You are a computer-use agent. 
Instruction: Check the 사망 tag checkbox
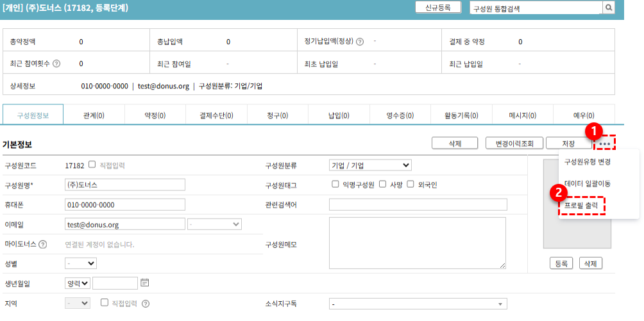click(383, 185)
